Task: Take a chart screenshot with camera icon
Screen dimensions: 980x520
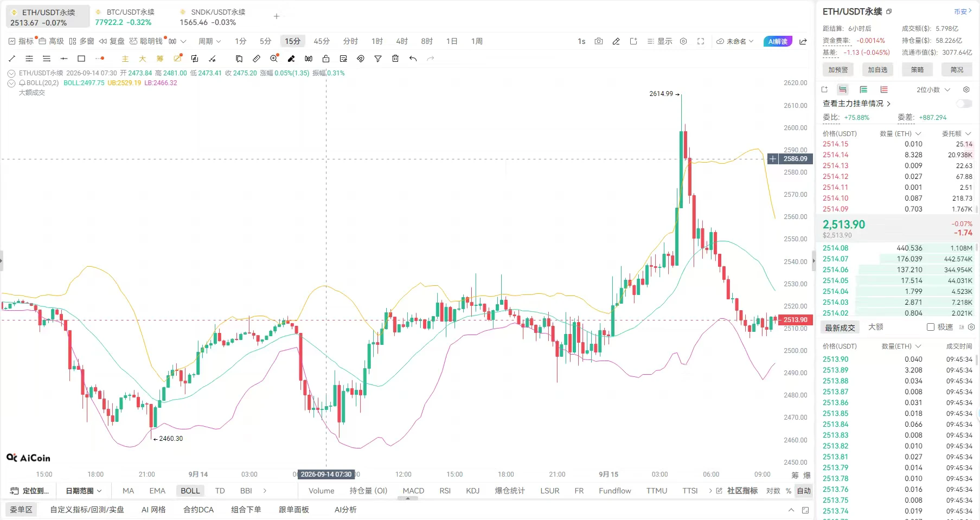Action: point(599,41)
